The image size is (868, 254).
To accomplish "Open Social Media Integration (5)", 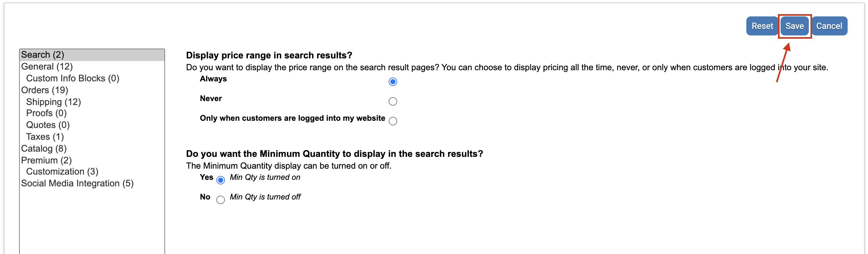I will pyautogui.click(x=77, y=183).
